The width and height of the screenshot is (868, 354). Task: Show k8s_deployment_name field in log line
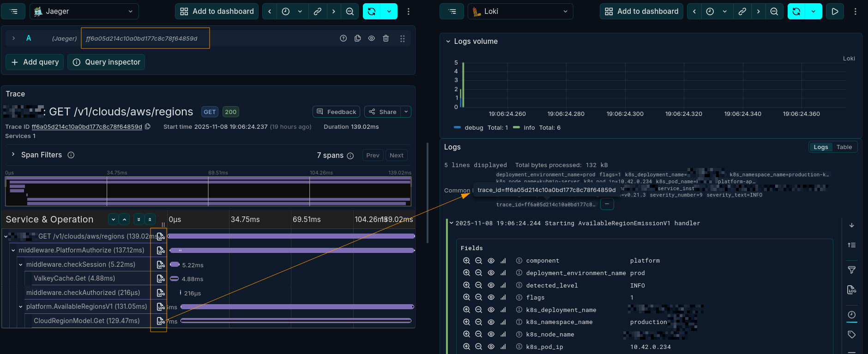coord(491,310)
